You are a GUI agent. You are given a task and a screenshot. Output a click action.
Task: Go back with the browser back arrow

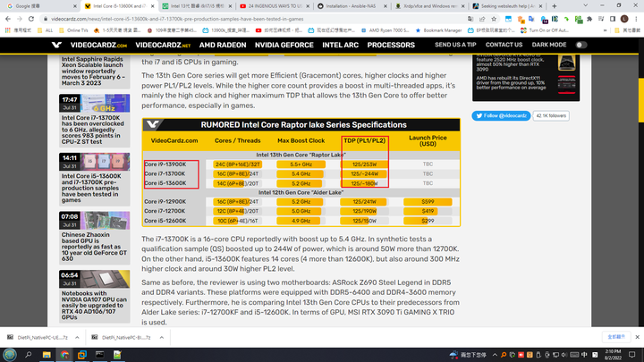8,19
